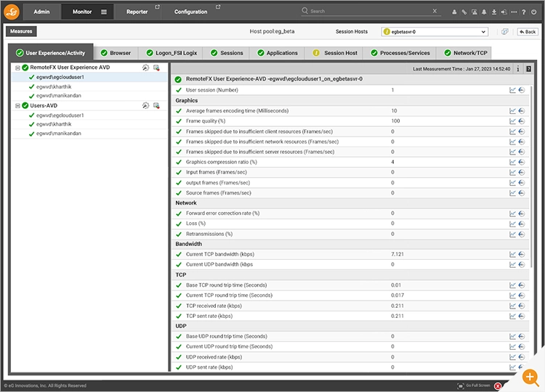This screenshot has width=545, height=392.
Task: Click the window copy icon beside Back
Action: click(505, 32)
